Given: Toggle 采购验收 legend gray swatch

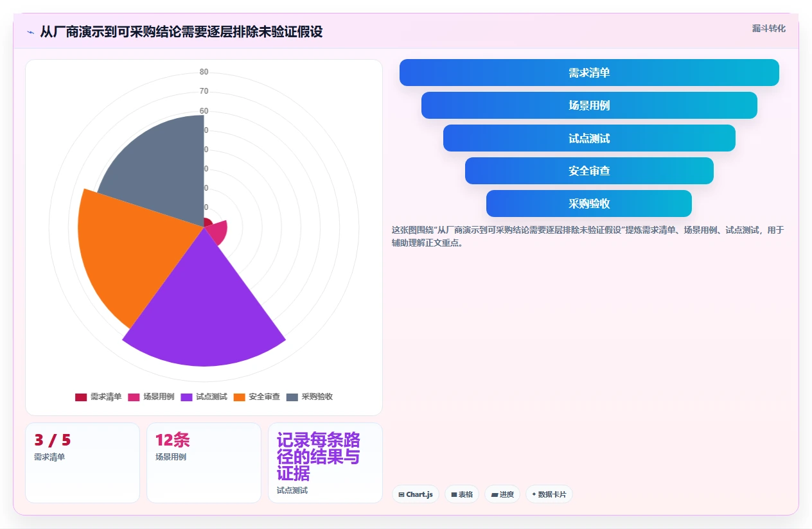Looking at the screenshot, I should pos(292,397).
